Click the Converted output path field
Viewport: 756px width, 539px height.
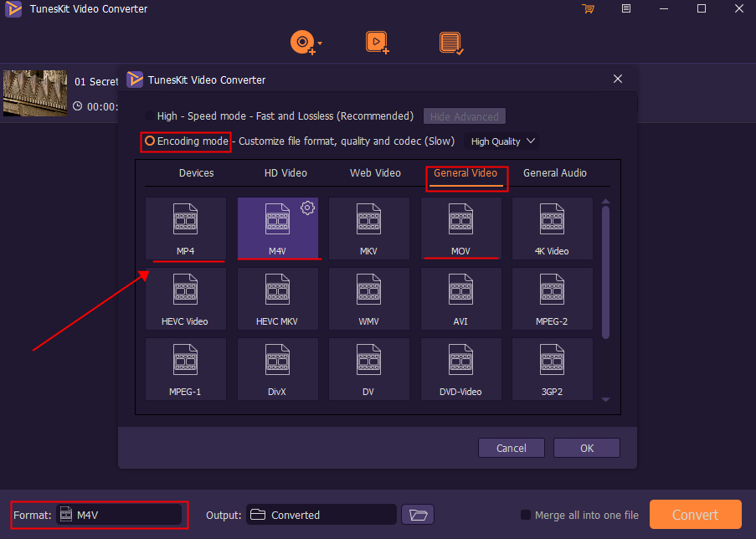(321, 515)
